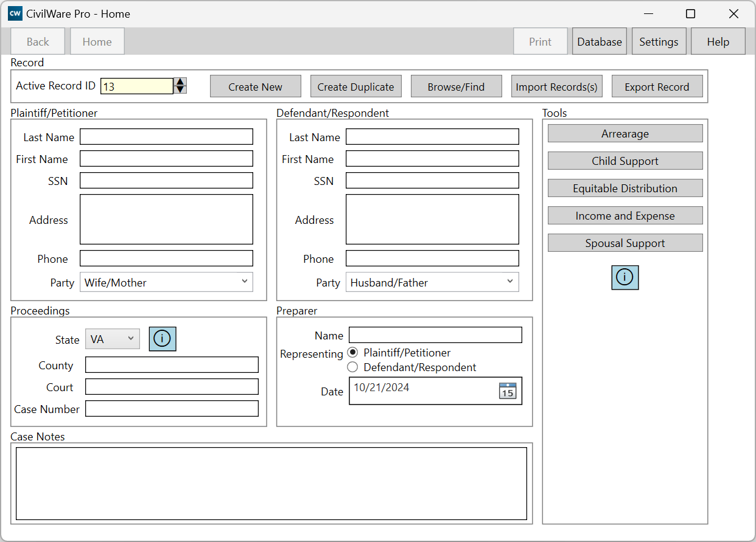756x542 pixels.
Task: Click the Defendant First Name field
Action: (x=432, y=159)
